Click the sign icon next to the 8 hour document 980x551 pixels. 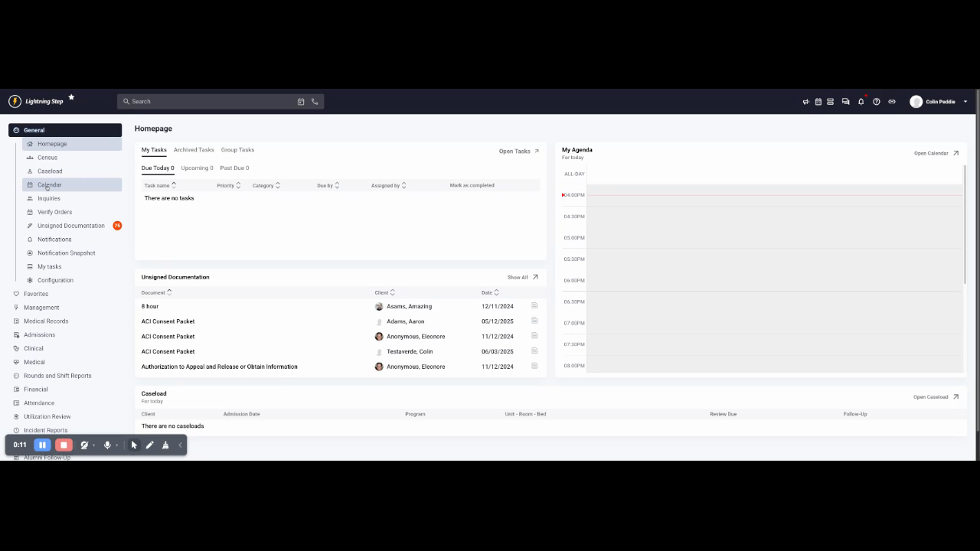pyautogui.click(x=534, y=305)
